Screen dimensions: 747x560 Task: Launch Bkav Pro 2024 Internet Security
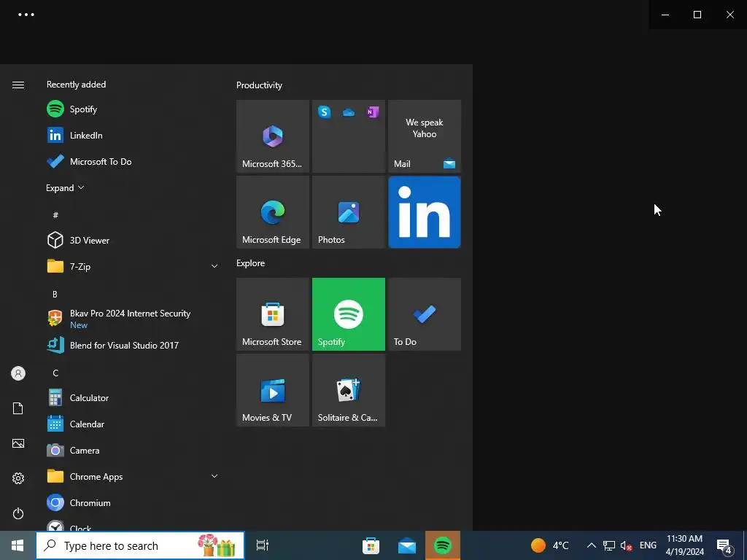click(132, 319)
